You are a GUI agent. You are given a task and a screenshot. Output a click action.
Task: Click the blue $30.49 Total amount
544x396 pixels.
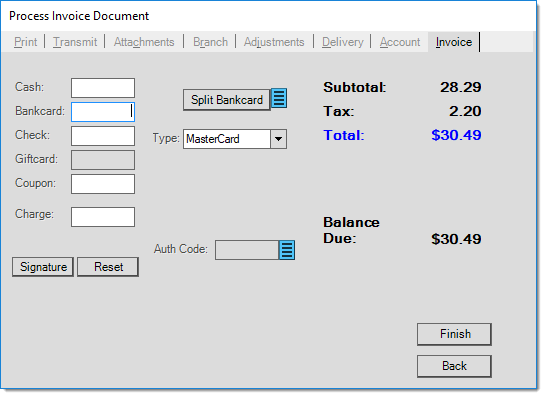(456, 135)
